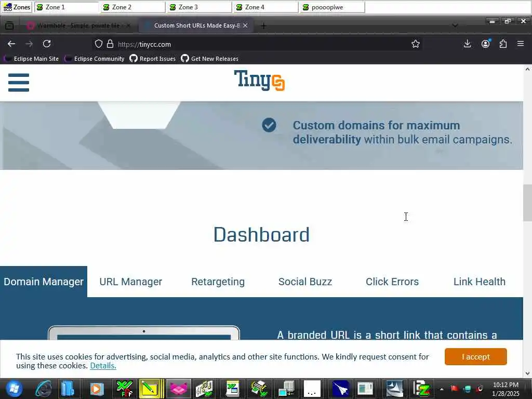Click the I accept cookies button

pos(476,356)
